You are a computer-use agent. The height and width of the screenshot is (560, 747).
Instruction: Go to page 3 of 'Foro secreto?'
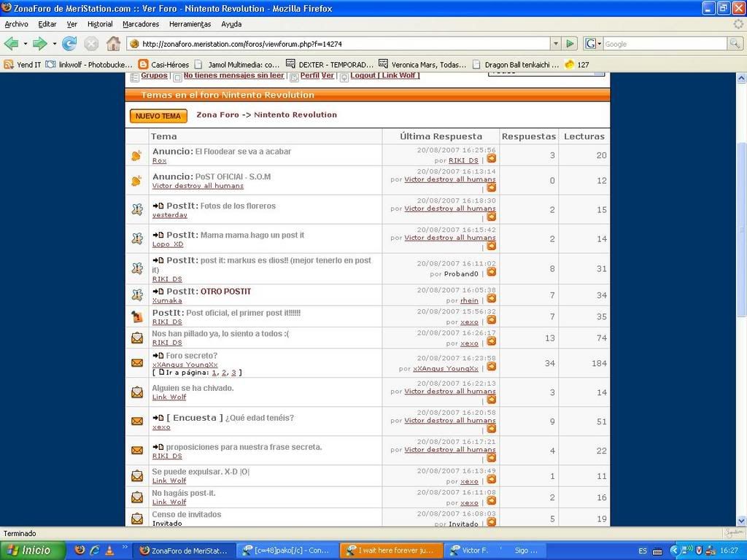pos(233,373)
